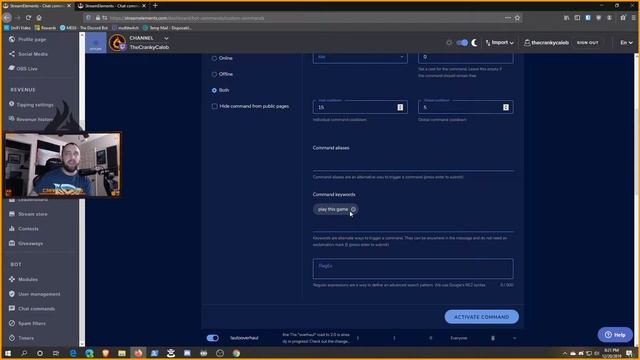
Task: Expand the Channel selector chevron
Action: click(x=166, y=38)
